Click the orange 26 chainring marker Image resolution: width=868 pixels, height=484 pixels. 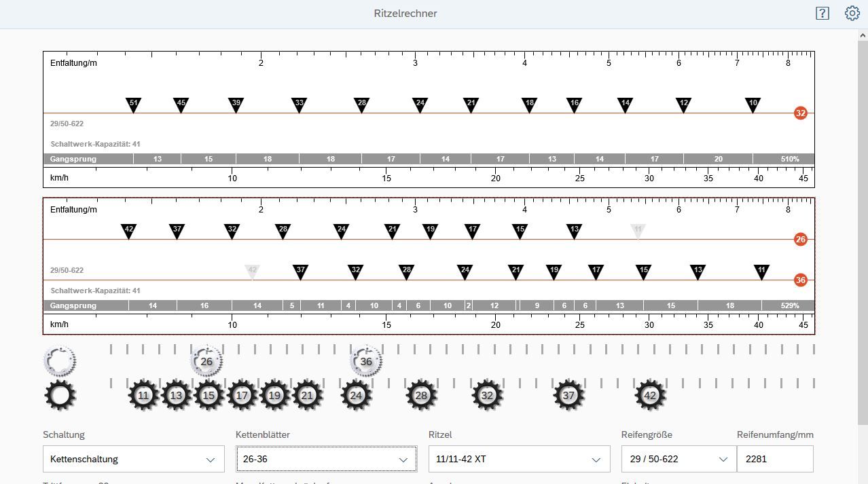[800, 240]
